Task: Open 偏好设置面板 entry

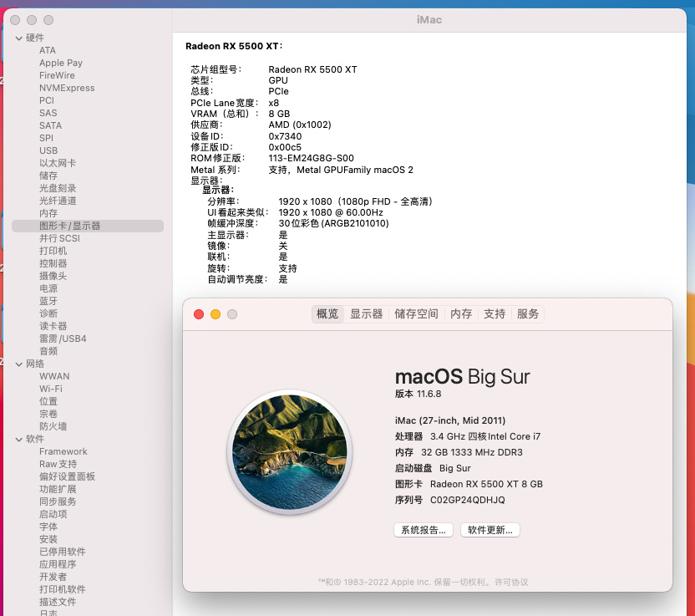Action: [67, 476]
